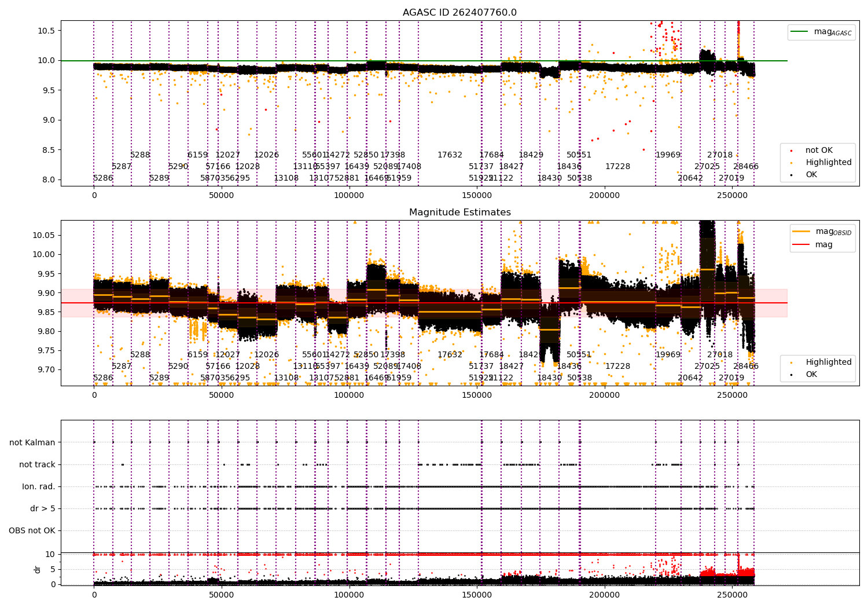Click obsid label '13108' in Magnitude Estimates plot
The width and height of the screenshot is (868, 608).
click(286, 378)
